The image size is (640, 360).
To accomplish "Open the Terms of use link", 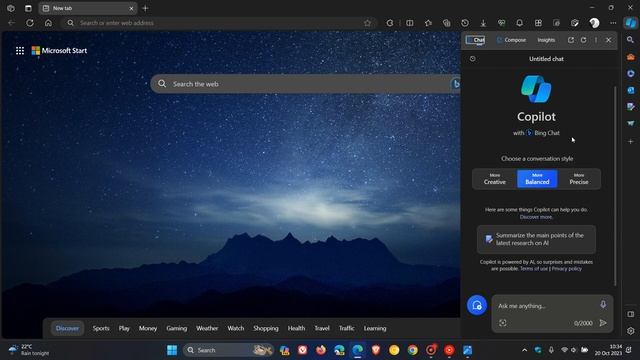I will coord(533,269).
